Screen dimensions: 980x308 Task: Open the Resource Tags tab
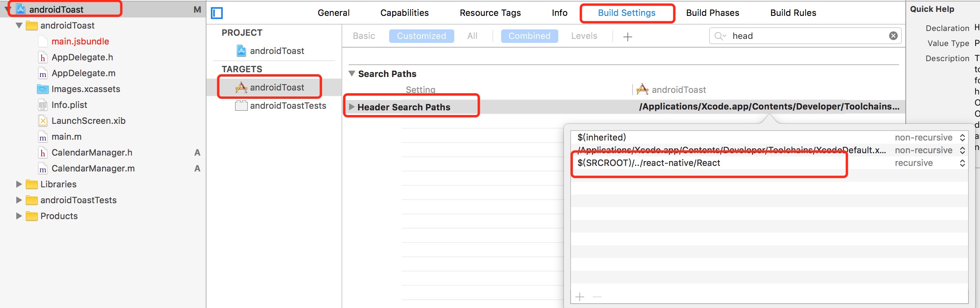[490, 13]
